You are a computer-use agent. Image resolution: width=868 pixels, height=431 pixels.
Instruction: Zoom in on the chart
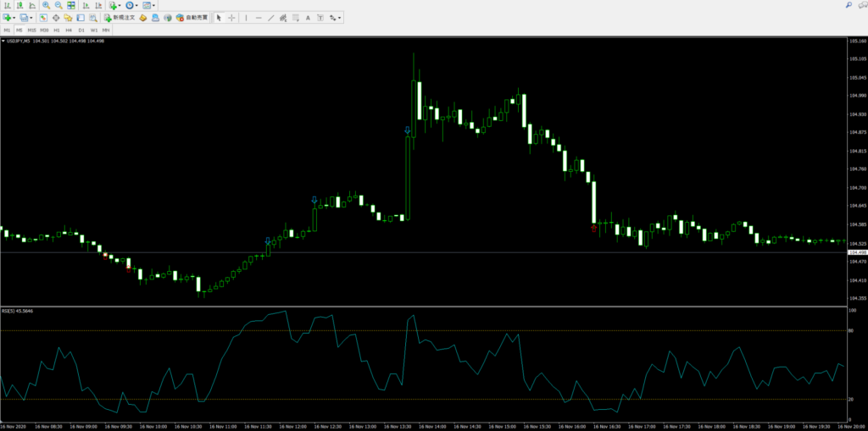46,5
